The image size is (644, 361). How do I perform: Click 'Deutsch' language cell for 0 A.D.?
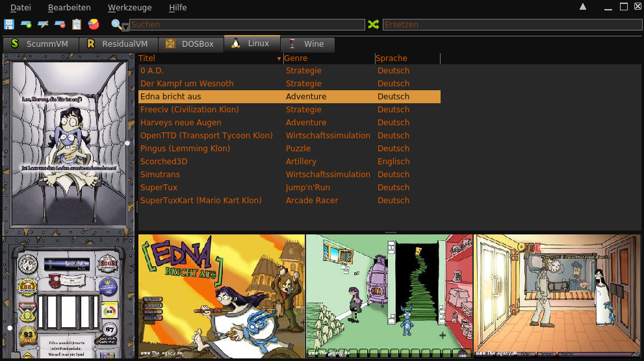coord(393,71)
